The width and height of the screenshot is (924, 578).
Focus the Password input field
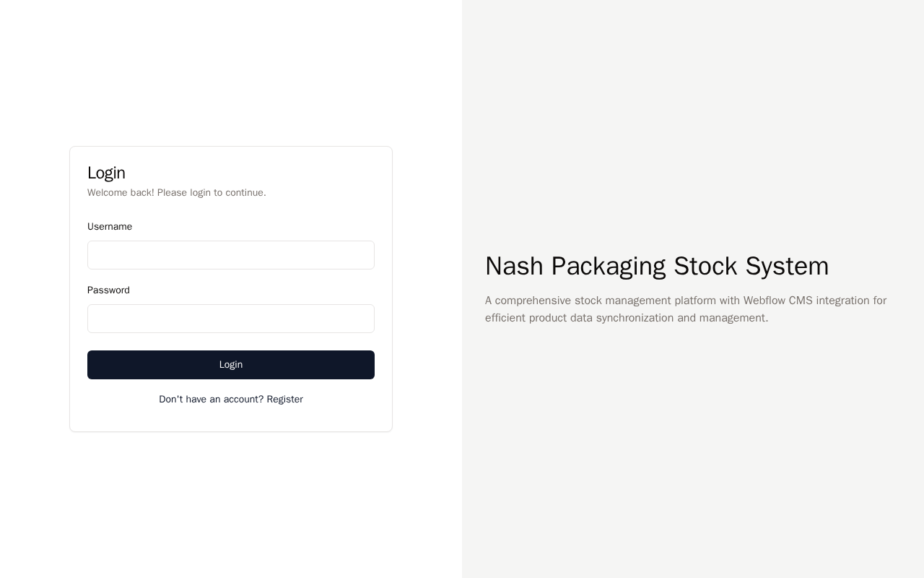point(231,319)
